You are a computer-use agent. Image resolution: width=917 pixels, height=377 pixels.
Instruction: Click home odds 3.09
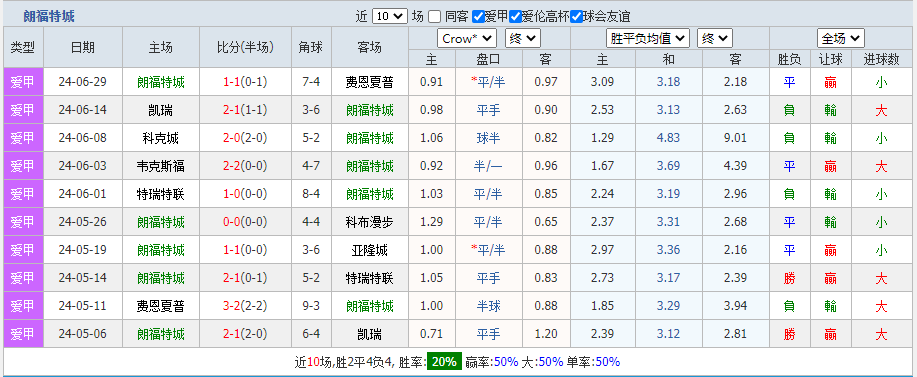point(602,82)
